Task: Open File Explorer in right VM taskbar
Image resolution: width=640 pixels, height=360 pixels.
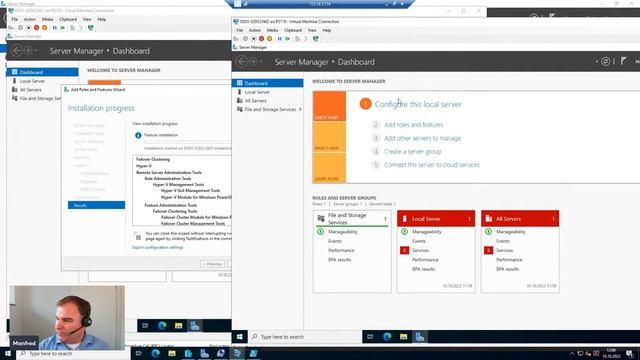Action: [404, 337]
